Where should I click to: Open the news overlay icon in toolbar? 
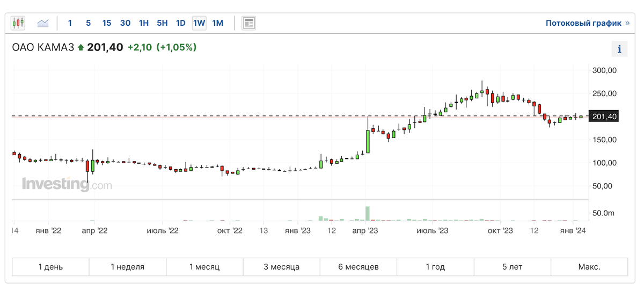tap(248, 23)
